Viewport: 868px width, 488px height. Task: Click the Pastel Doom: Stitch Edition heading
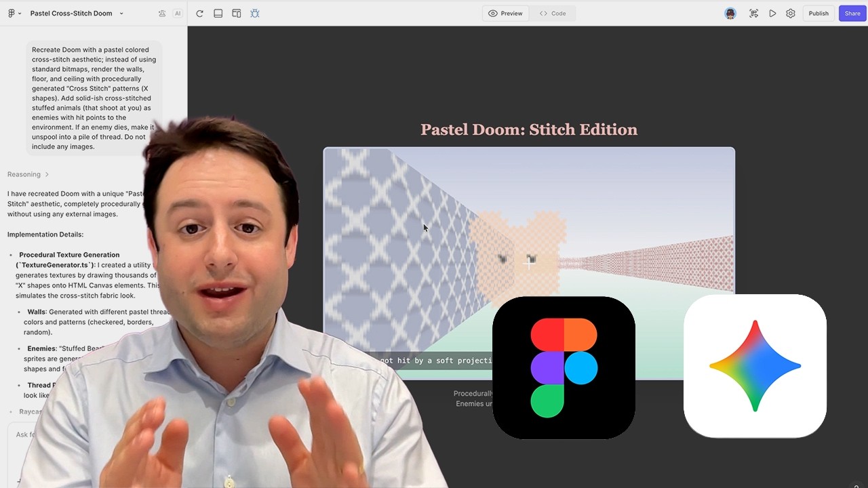[x=529, y=129]
